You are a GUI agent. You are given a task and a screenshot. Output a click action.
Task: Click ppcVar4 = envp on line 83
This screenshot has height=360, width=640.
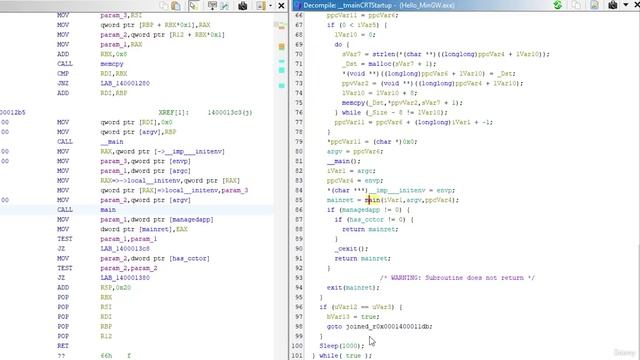click(355, 181)
